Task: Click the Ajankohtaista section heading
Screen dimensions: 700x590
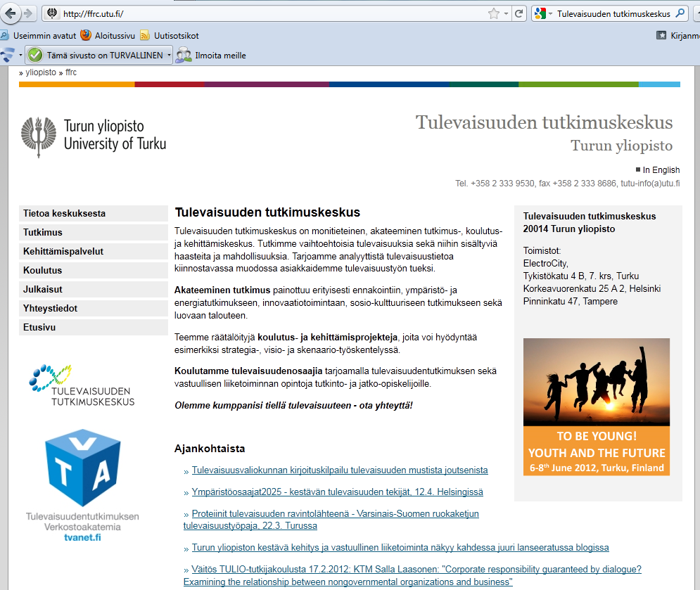Action: click(210, 449)
